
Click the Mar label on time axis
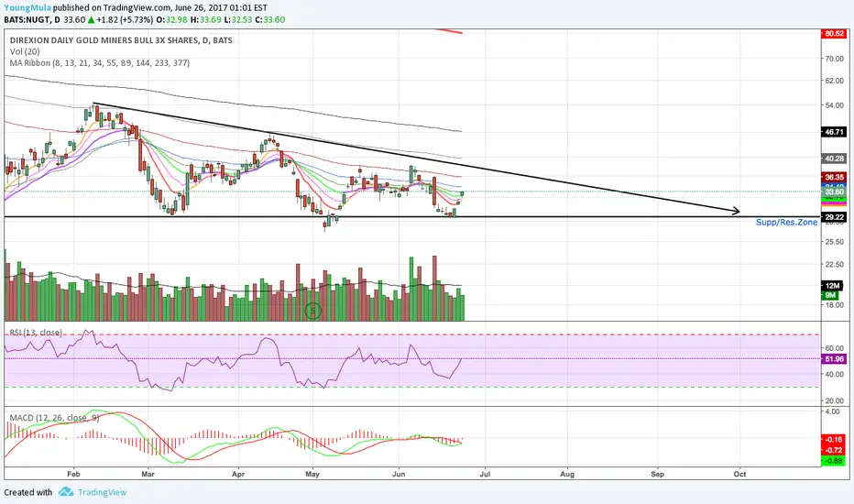pos(148,474)
